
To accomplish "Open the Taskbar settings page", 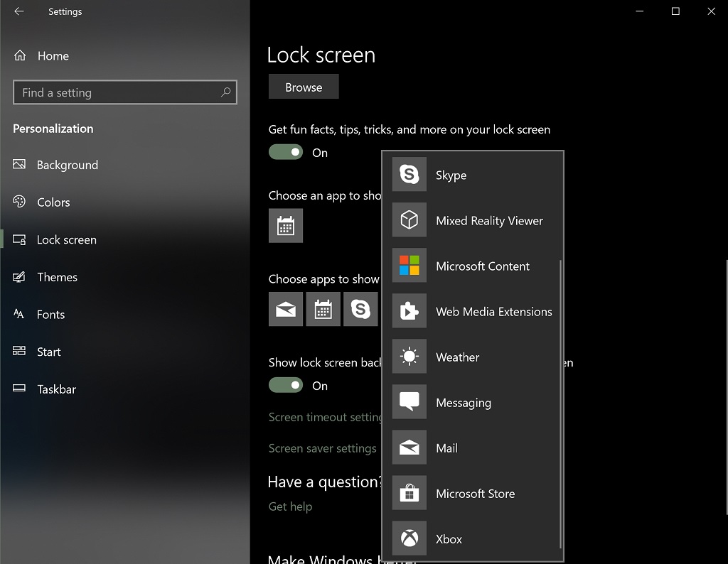I will (x=125, y=389).
